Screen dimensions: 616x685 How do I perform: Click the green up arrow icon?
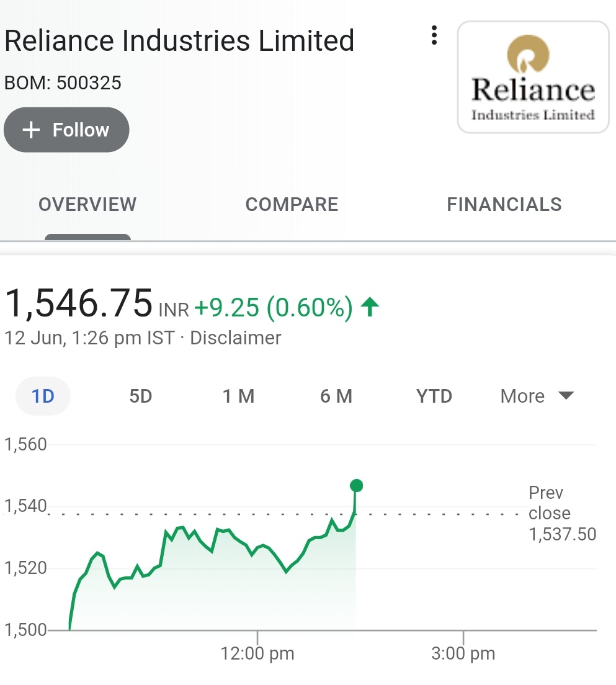[x=370, y=307]
